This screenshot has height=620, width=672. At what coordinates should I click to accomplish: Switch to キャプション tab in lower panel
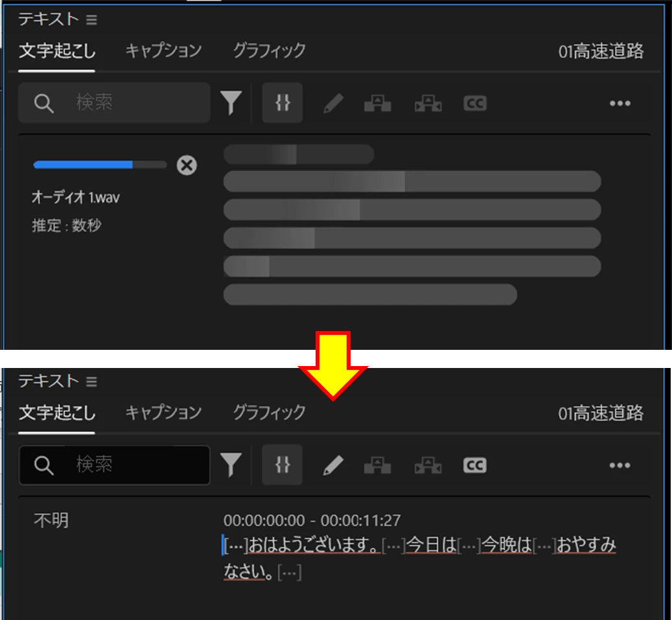pyautogui.click(x=164, y=412)
